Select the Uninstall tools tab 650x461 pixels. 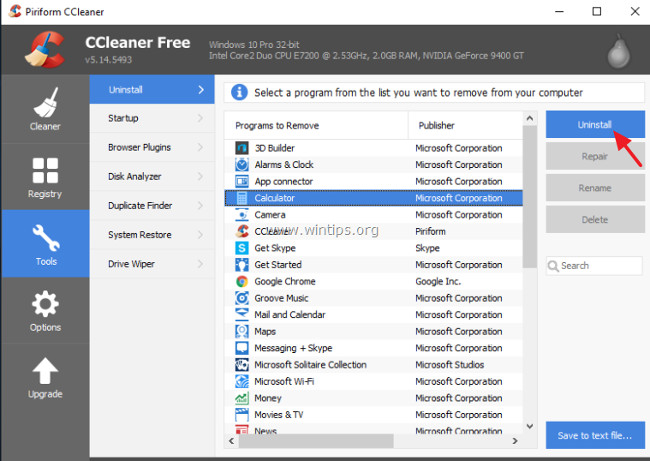(152, 90)
